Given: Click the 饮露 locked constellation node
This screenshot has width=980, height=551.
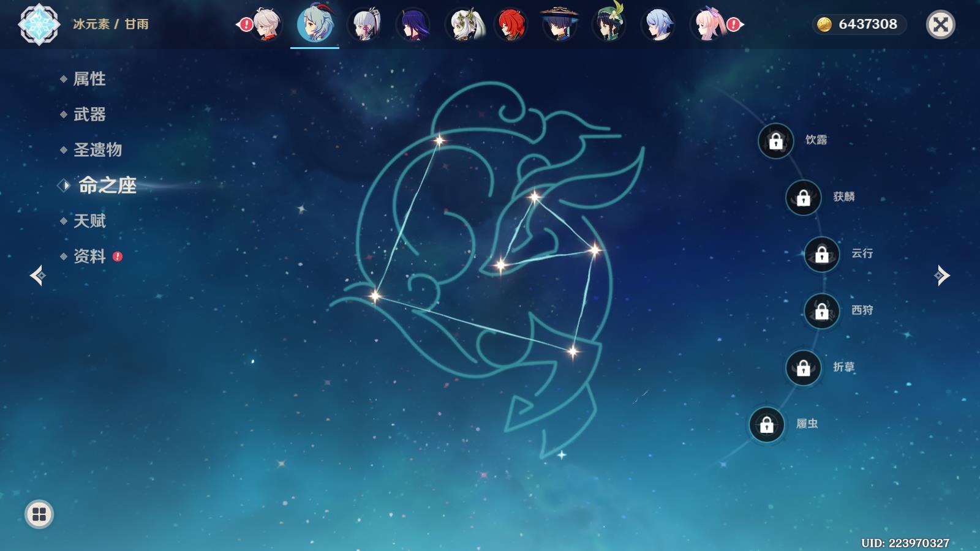Looking at the screenshot, I should pyautogui.click(x=776, y=141).
